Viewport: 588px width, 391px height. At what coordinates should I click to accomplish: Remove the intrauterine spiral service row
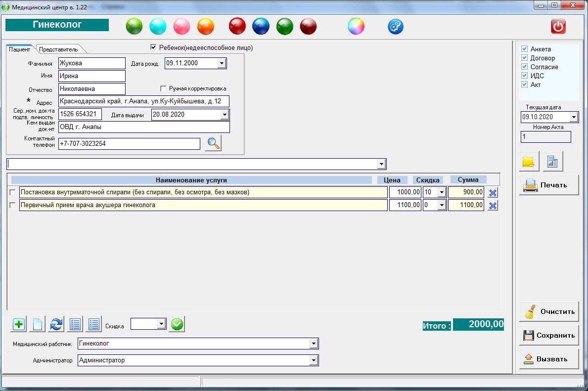[x=493, y=193]
